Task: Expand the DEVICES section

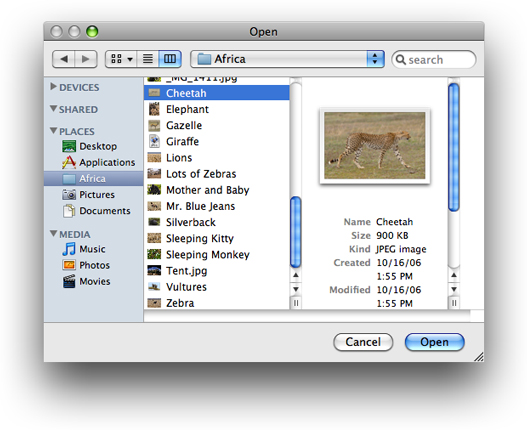Action: point(53,87)
